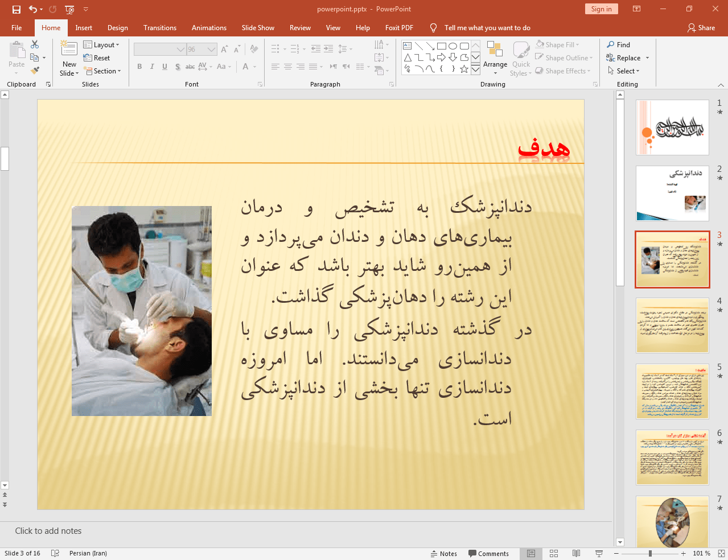The height and width of the screenshot is (560, 728).
Task: Click the Share button
Action: point(701,27)
